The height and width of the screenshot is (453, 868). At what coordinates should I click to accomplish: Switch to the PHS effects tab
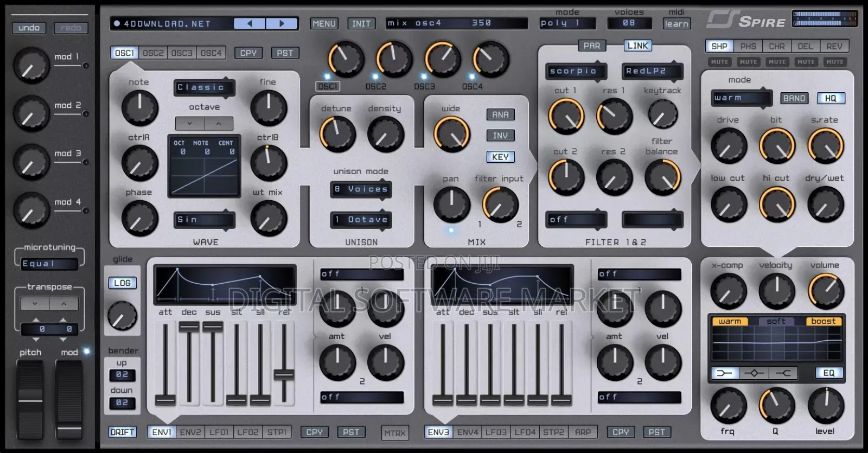pos(748,47)
